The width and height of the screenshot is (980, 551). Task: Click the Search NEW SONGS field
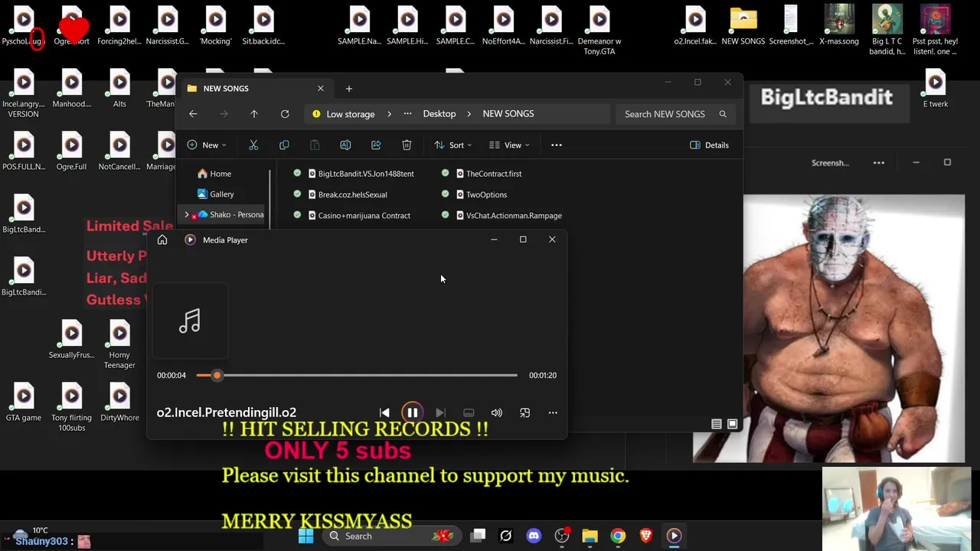[x=674, y=114]
